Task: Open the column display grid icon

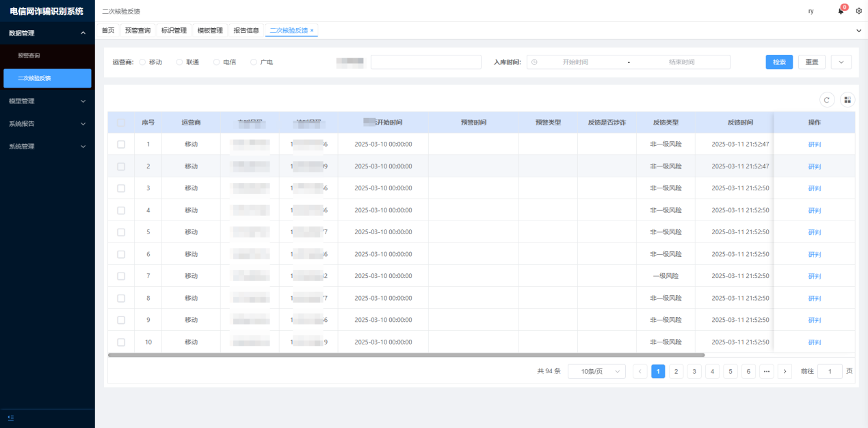Action: [x=847, y=100]
